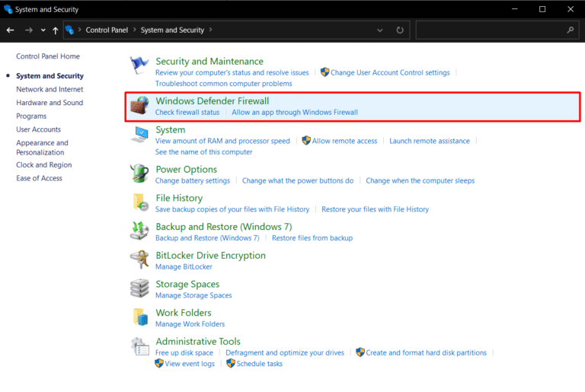Viewport: 585px width, 392px height.
Task: Expand the Control Panel breadcrumb chevron
Action: (135, 30)
